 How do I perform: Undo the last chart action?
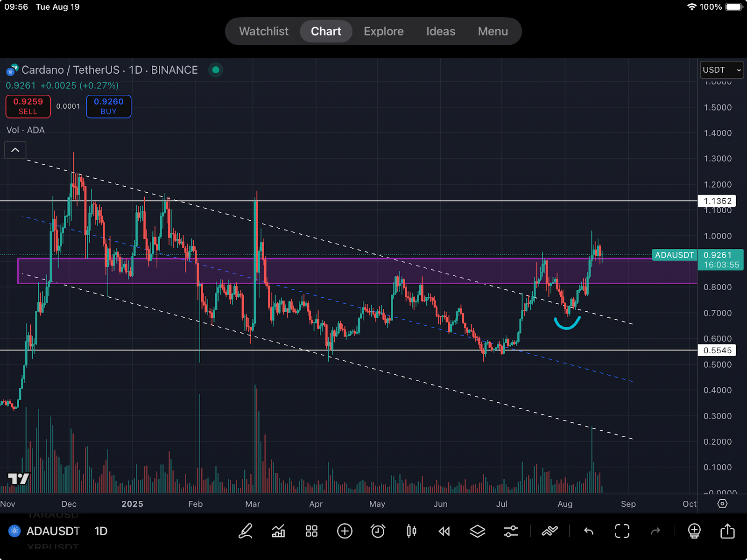pyautogui.click(x=589, y=531)
